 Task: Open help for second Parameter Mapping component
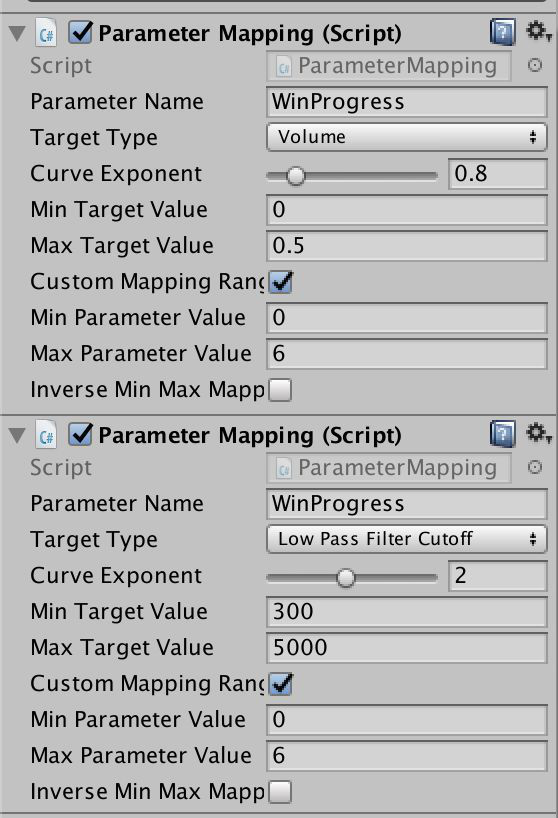(502, 435)
